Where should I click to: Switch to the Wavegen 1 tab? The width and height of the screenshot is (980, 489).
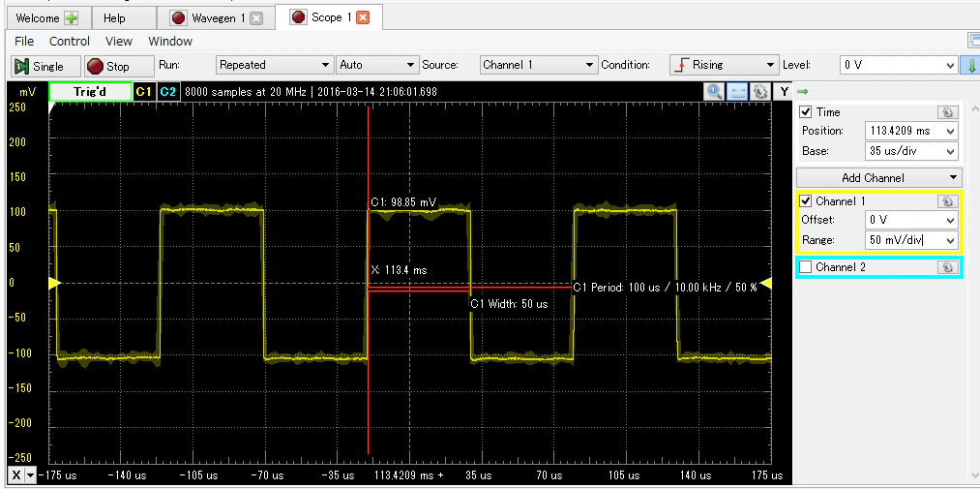coord(217,18)
